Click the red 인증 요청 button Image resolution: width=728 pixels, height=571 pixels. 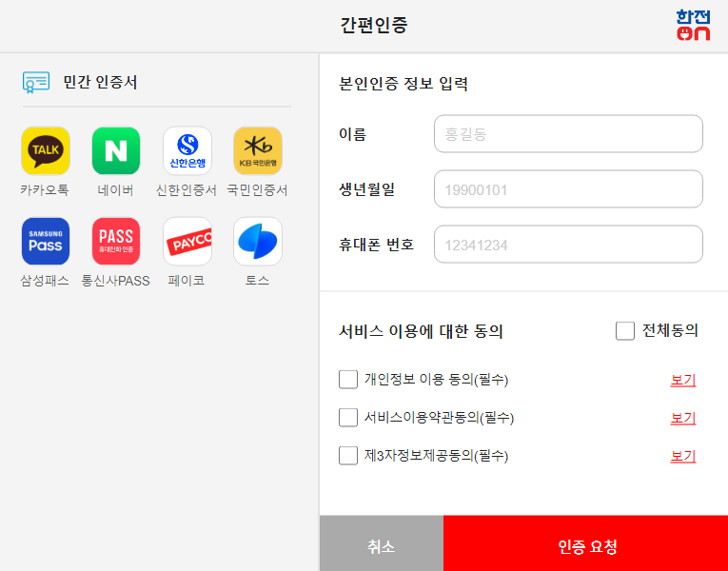click(585, 543)
